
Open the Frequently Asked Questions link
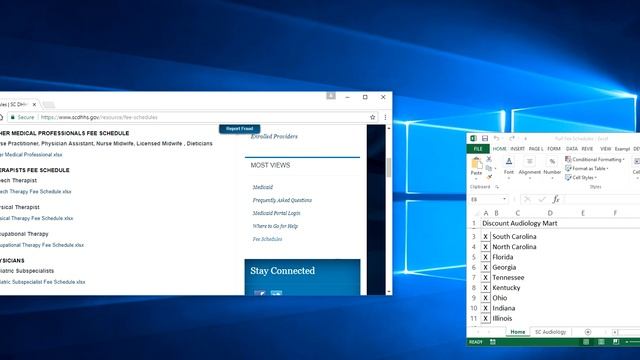[x=282, y=200]
